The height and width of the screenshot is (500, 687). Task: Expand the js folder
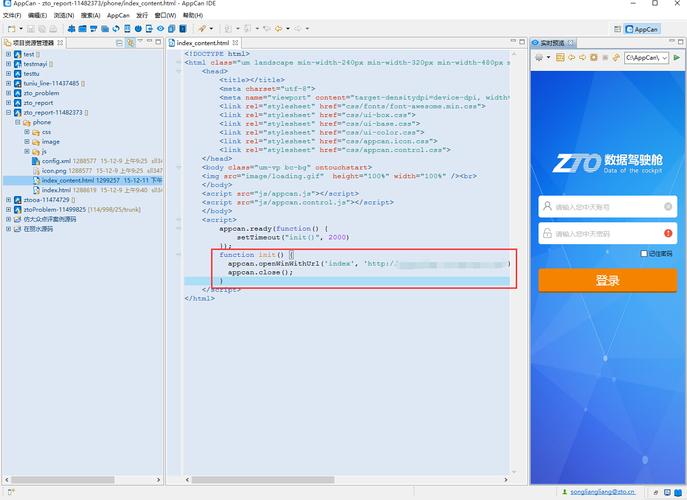pos(27,151)
